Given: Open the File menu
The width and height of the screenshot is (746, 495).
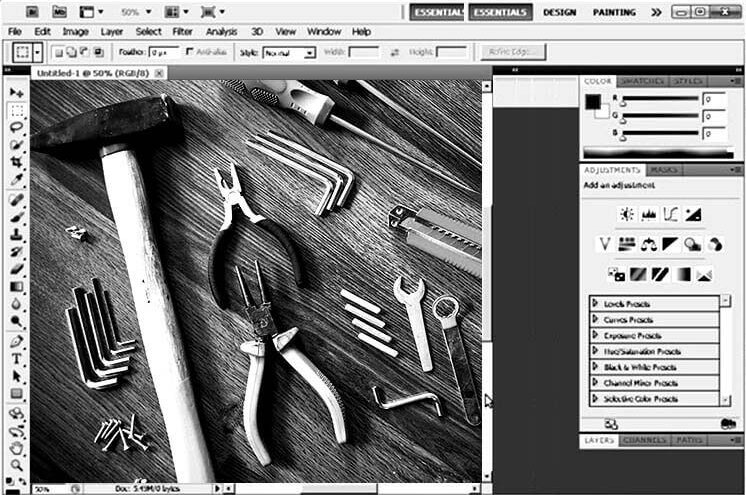Looking at the screenshot, I should click(x=15, y=32).
